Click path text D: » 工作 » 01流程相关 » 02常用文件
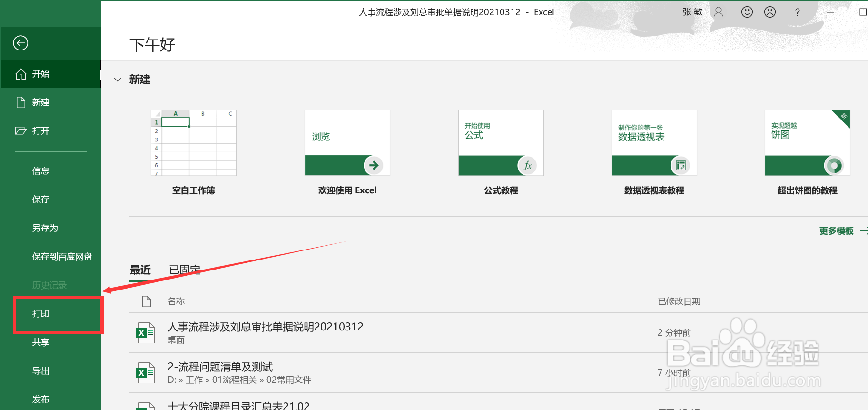Viewport: 868px width, 410px height. [x=239, y=380]
